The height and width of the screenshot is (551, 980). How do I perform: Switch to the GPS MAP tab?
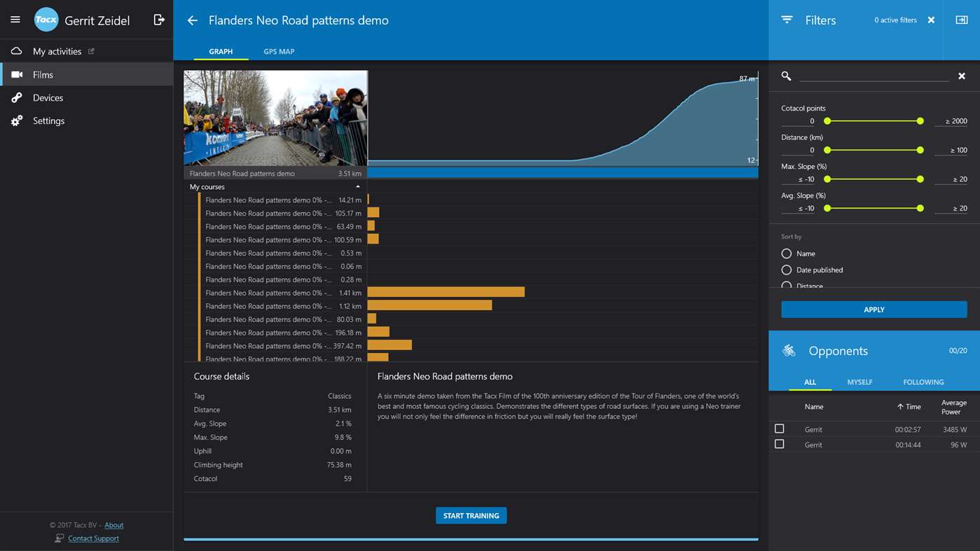279,51
